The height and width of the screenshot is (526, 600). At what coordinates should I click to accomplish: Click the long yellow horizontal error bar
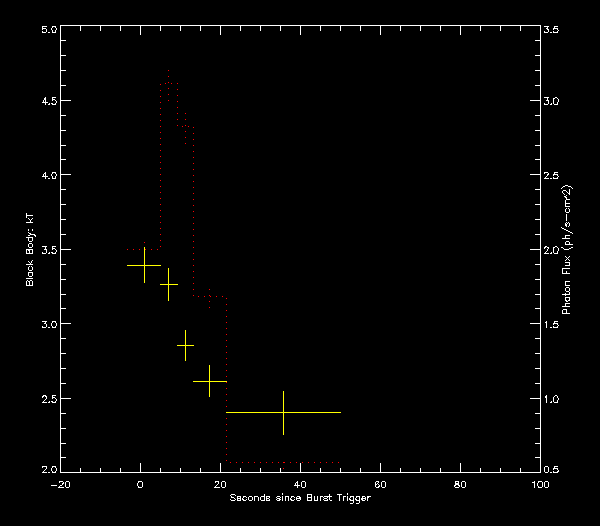pyautogui.click(x=284, y=412)
